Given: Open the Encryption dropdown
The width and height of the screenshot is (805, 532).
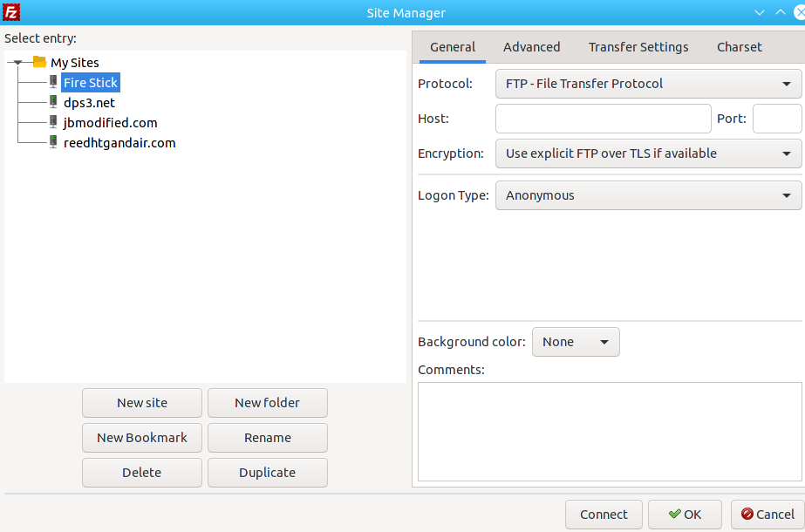Looking at the screenshot, I should click(x=648, y=153).
